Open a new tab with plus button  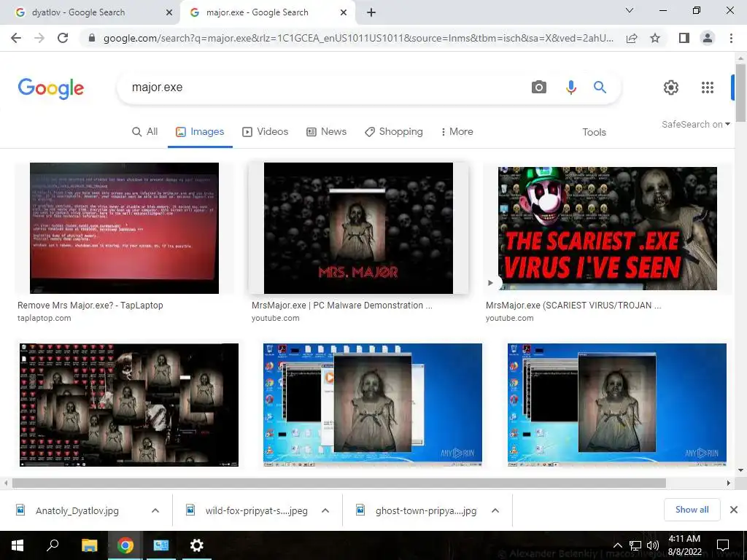pyautogui.click(x=371, y=12)
